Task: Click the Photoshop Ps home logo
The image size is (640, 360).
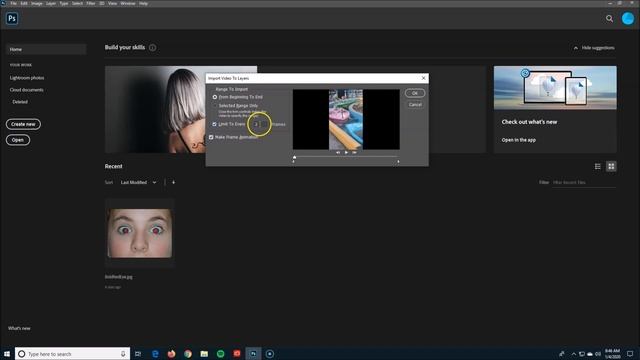Action: 12,18
